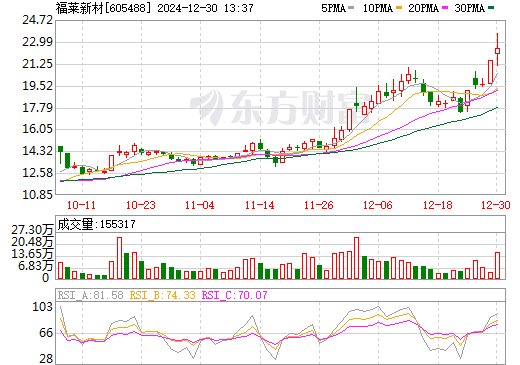The image size is (520, 365).
Task: Click the 27.30万 volume axis label
Action: pos(32,230)
